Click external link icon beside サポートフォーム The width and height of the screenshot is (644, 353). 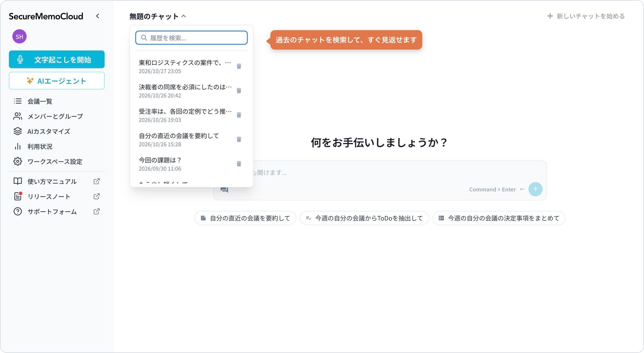click(96, 212)
